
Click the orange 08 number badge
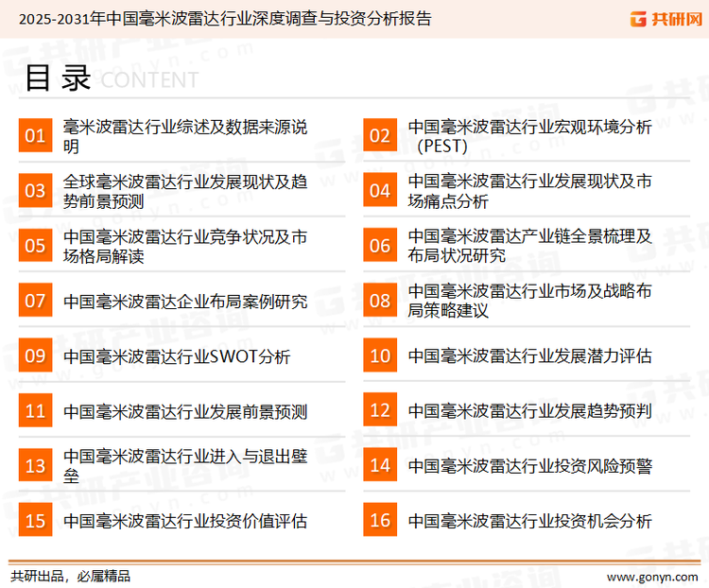tap(380, 301)
